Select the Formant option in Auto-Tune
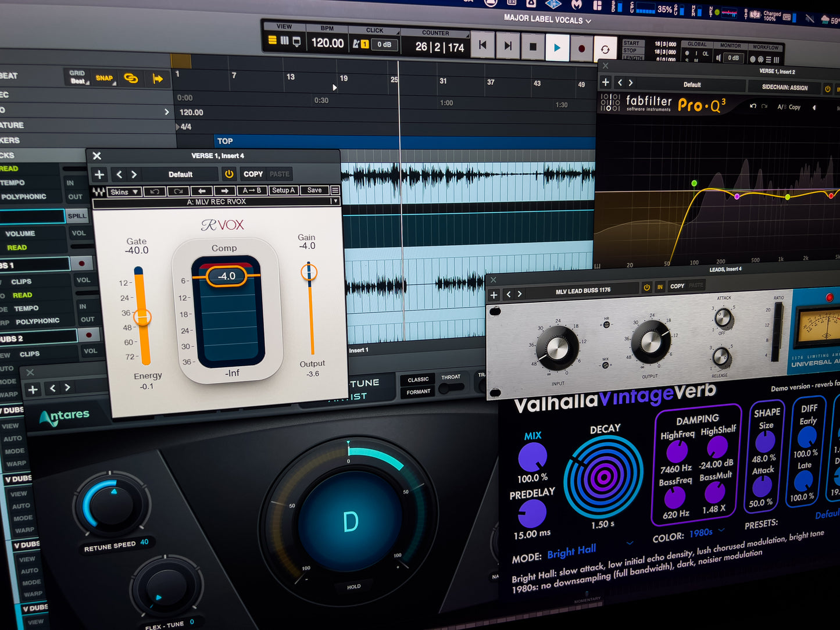 coord(418,392)
